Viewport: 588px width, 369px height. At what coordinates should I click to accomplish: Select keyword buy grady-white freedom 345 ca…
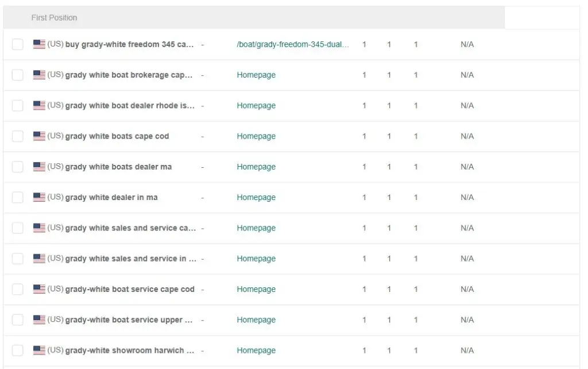129,44
